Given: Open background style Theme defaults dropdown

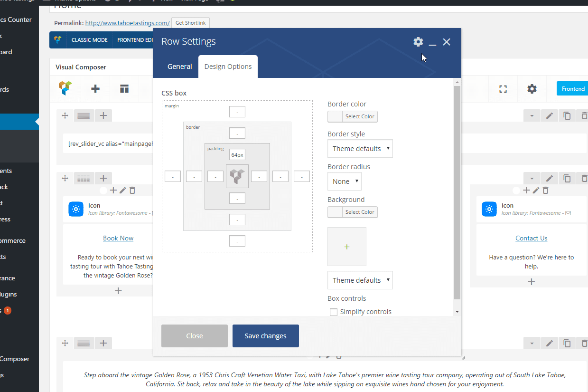Looking at the screenshot, I should pos(360,280).
